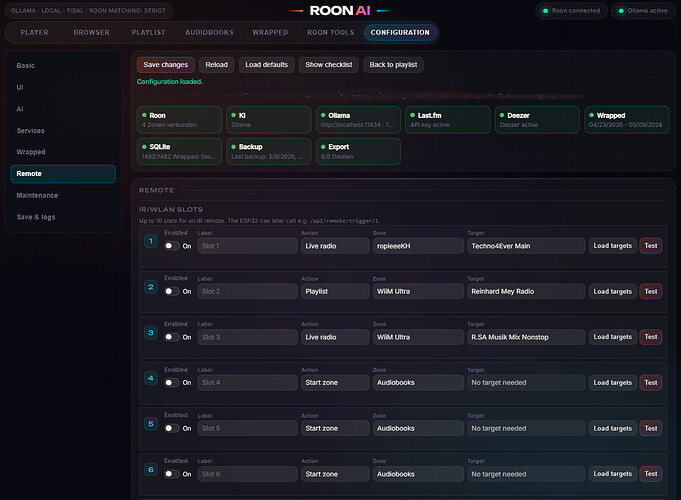Click the slot number 4 badge

point(151,378)
